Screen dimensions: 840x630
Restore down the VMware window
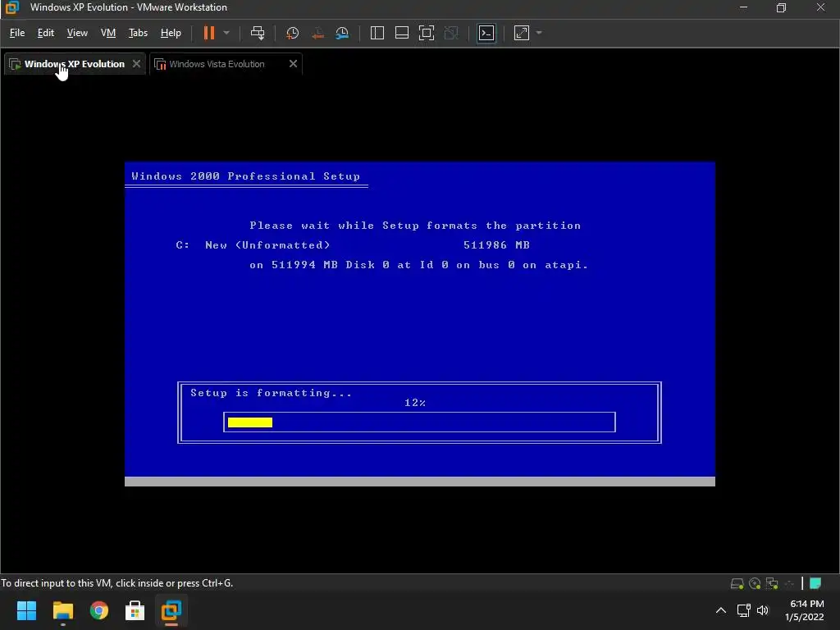pos(782,7)
